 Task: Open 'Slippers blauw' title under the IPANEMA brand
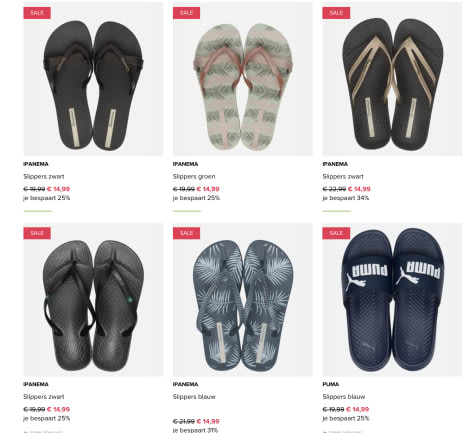pos(194,397)
